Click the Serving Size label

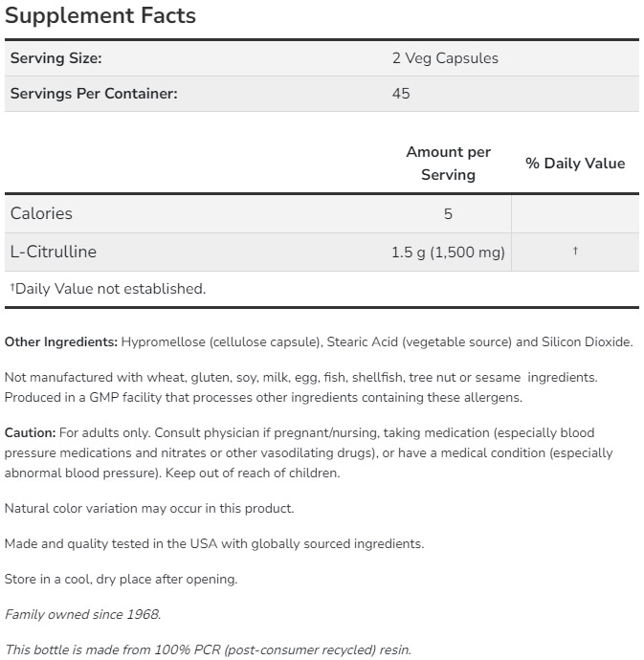(56, 58)
